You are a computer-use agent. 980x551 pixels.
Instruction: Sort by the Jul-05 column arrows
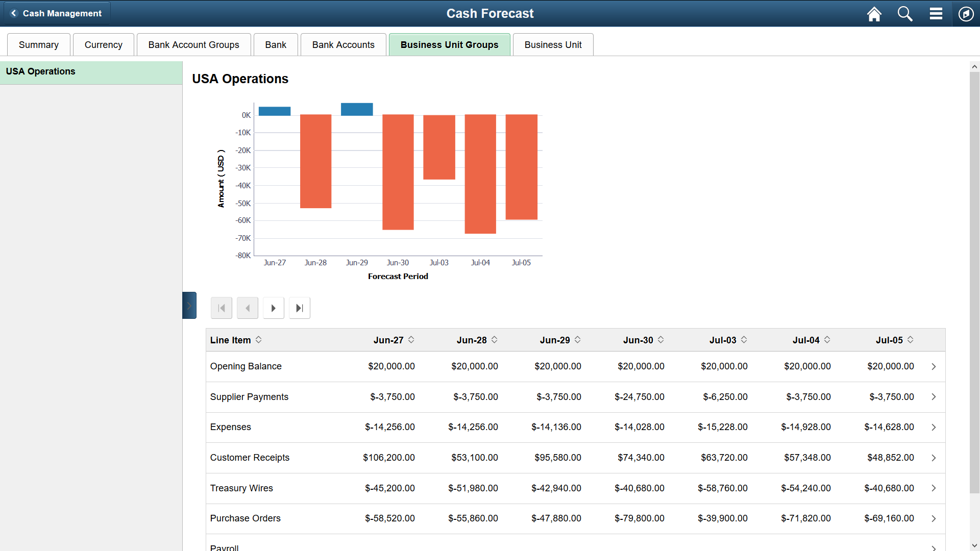(x=911, y=340)
